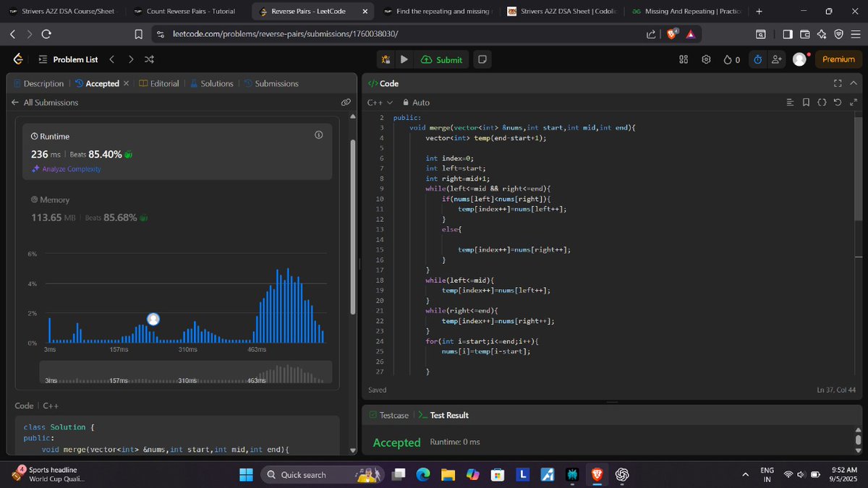Image resolution: width=868 pixels, height=488 pixels.
Task: Open the profile avatar menu
Action: [799, 59]
